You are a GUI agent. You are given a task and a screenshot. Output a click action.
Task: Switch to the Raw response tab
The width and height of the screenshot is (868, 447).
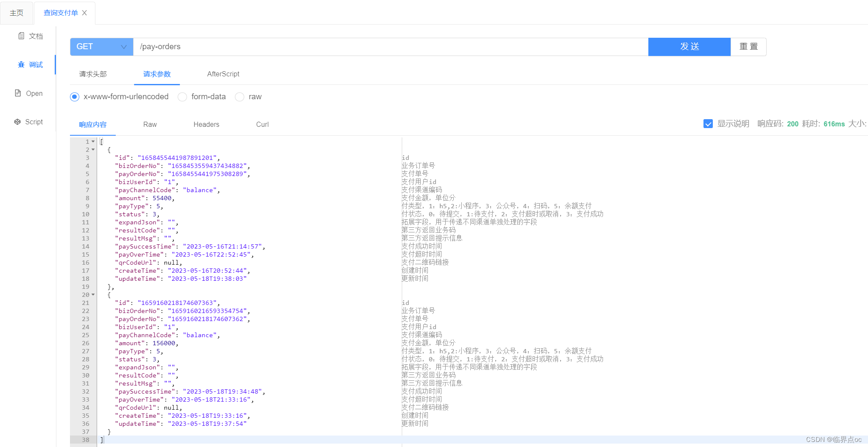pyautogui.click(x=150, y=124)
